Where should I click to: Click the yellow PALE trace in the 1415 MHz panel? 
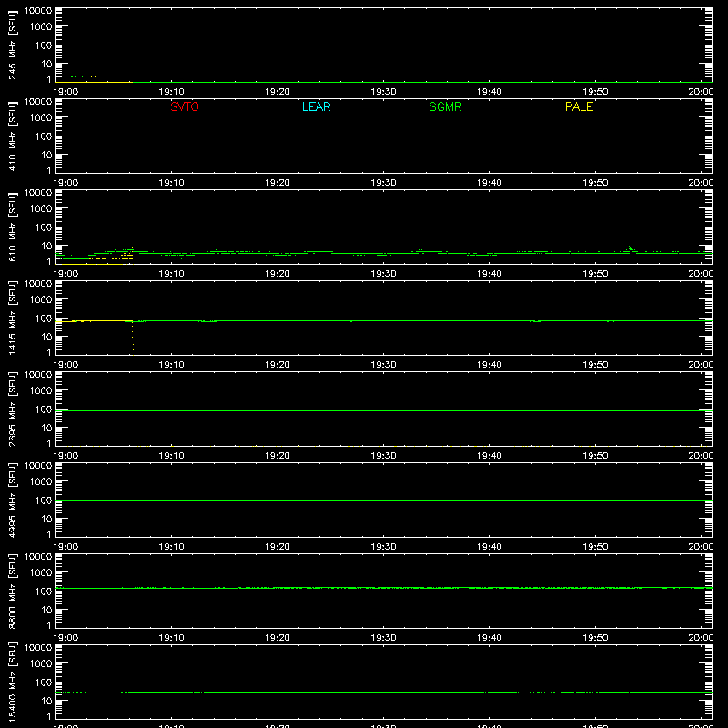coord(93,321)
